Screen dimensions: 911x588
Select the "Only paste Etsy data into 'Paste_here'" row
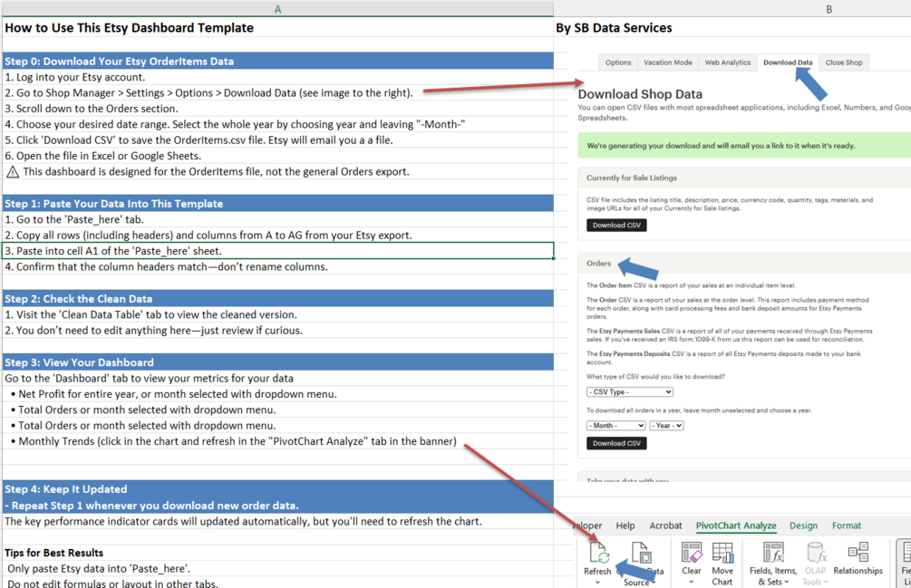point(277,568)
